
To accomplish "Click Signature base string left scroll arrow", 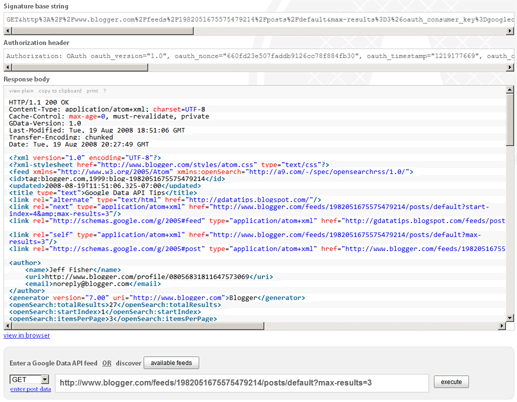I will pos(8,31).
